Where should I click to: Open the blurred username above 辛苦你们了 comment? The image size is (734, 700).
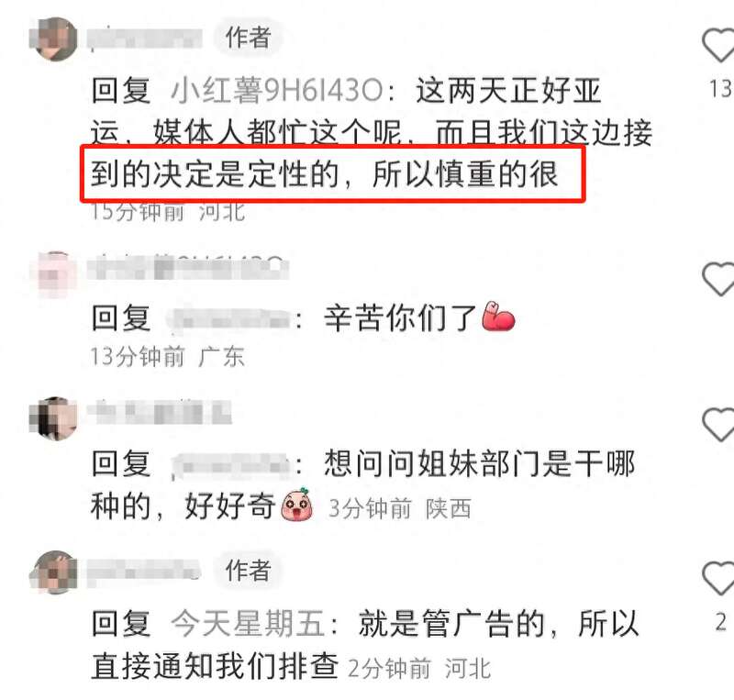(x=188, y=268)
